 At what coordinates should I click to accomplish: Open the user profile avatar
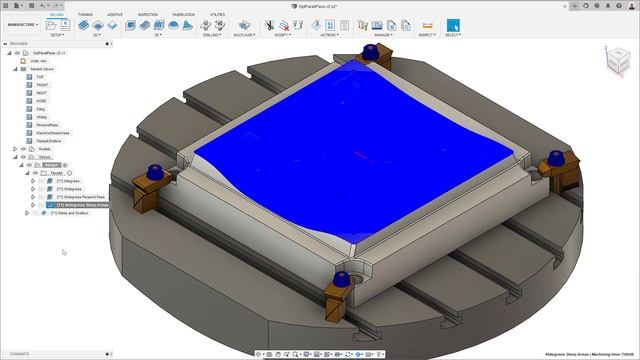coord(631,6)
